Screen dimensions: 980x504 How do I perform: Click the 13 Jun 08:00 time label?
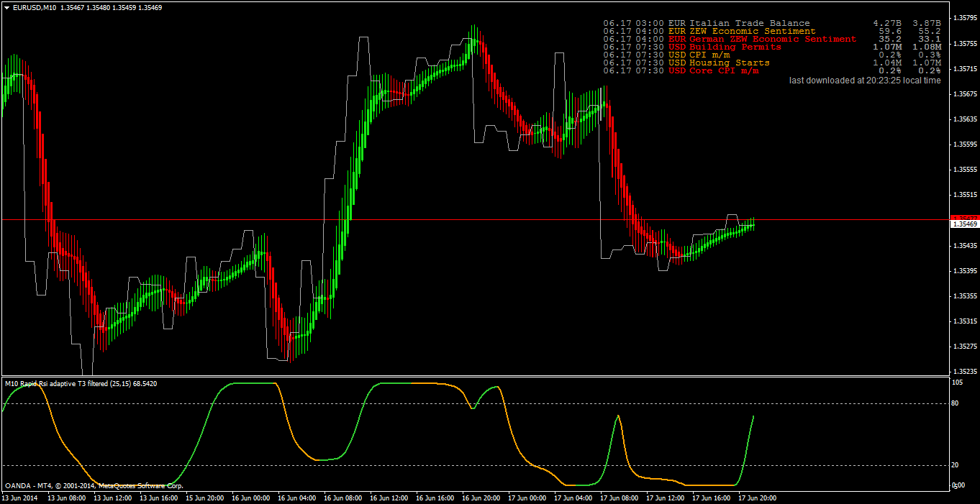click(x=66, y=498)
